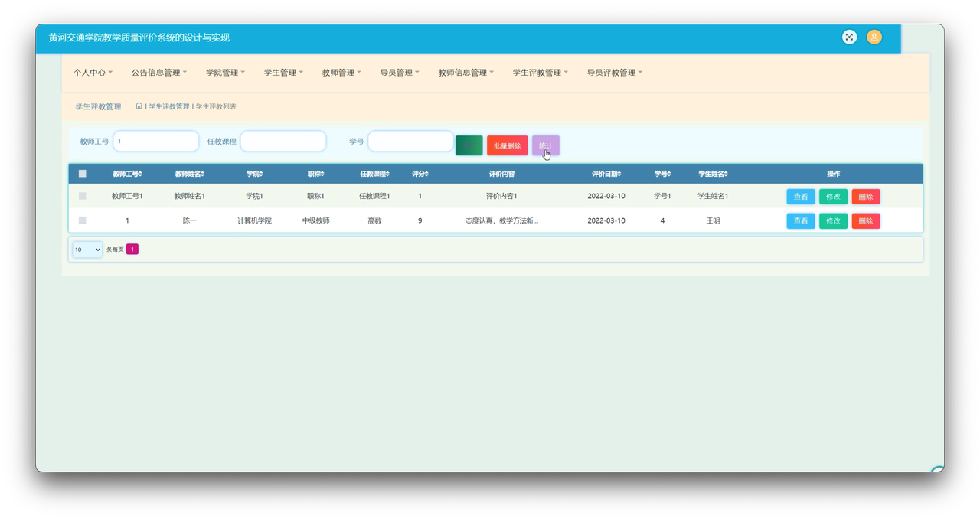Check the checkbox for row 教师工号1

82,195
